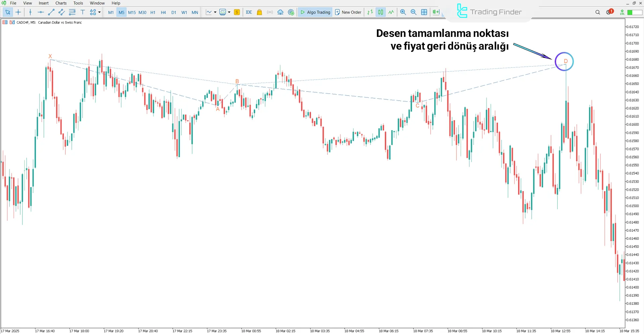Expand the indicators list dropdown arrow
644x334 pixels.
click(229, 12)
